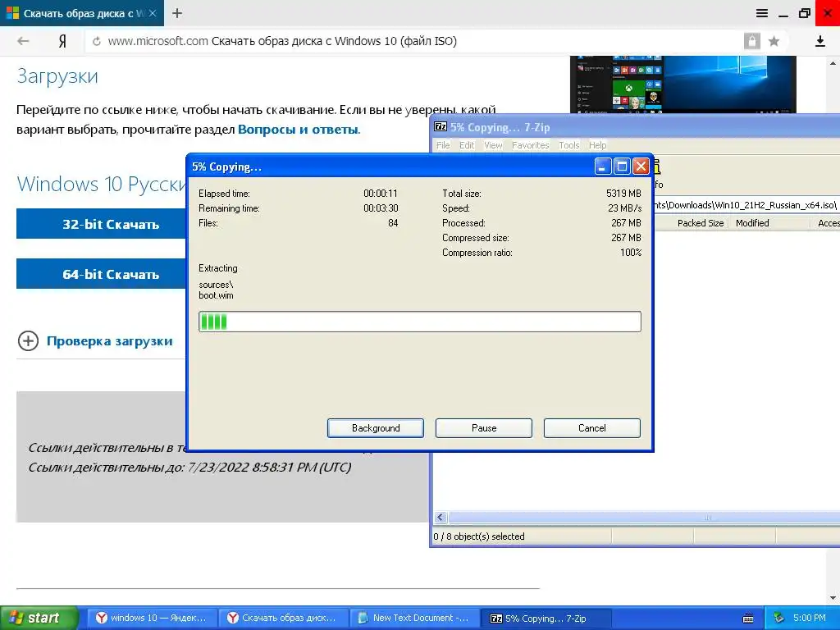Open Favorites menu in 7-Zip window
This screenshot has width=840, height=630.
coord(531,145)
